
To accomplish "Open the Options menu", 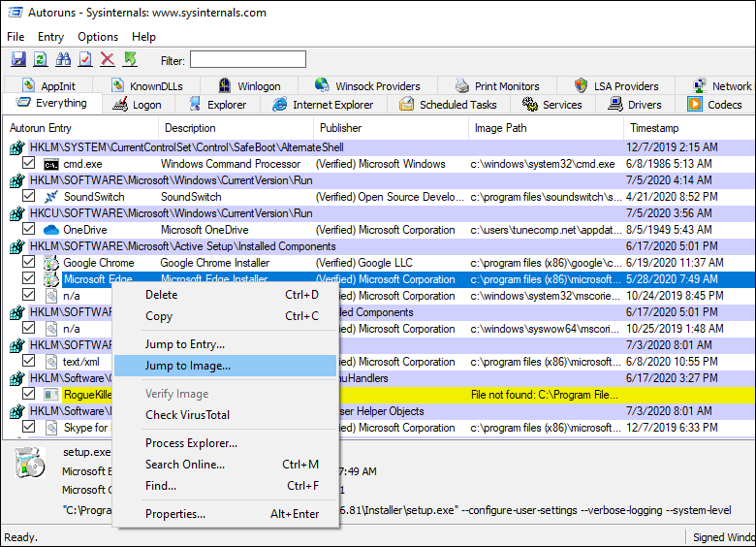I will click(x=98, y=37).
